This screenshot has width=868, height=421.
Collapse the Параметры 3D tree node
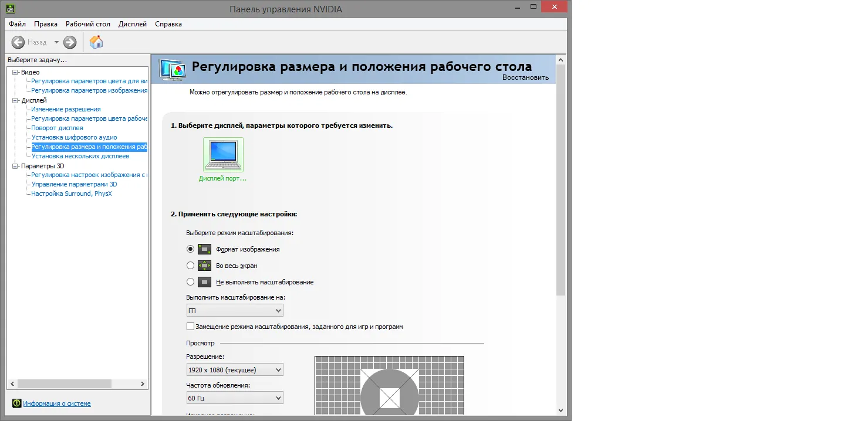pyautogui.click(x=15, y=166)
